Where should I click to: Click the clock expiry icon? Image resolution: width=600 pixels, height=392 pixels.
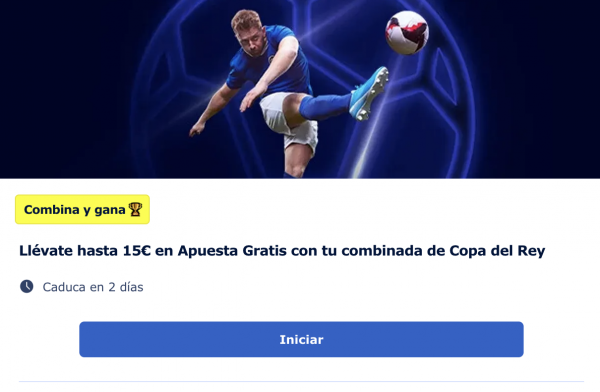[x=26, y=286]
